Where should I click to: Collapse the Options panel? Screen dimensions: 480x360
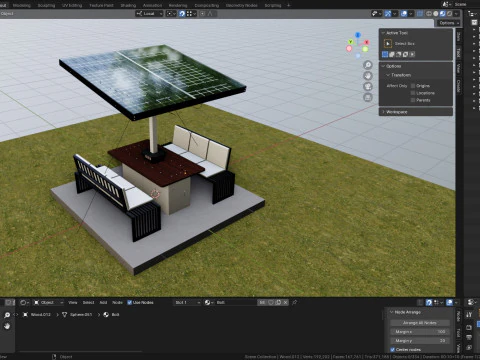pos(383,66)
